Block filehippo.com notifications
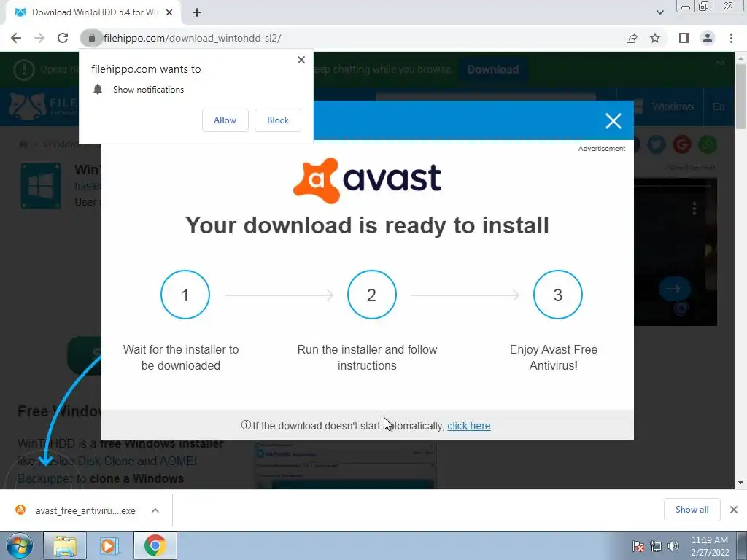Viewport: 747px width, 560px height. [278, 120]
